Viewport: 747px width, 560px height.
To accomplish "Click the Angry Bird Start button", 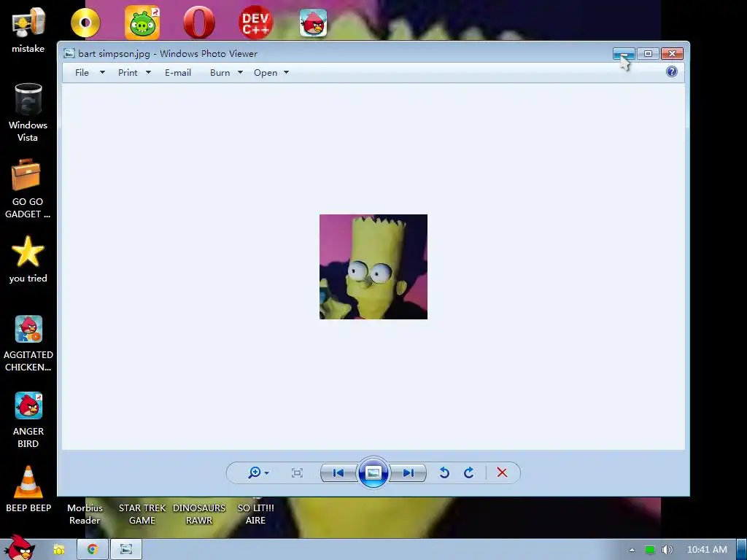I will click(20, 547).
